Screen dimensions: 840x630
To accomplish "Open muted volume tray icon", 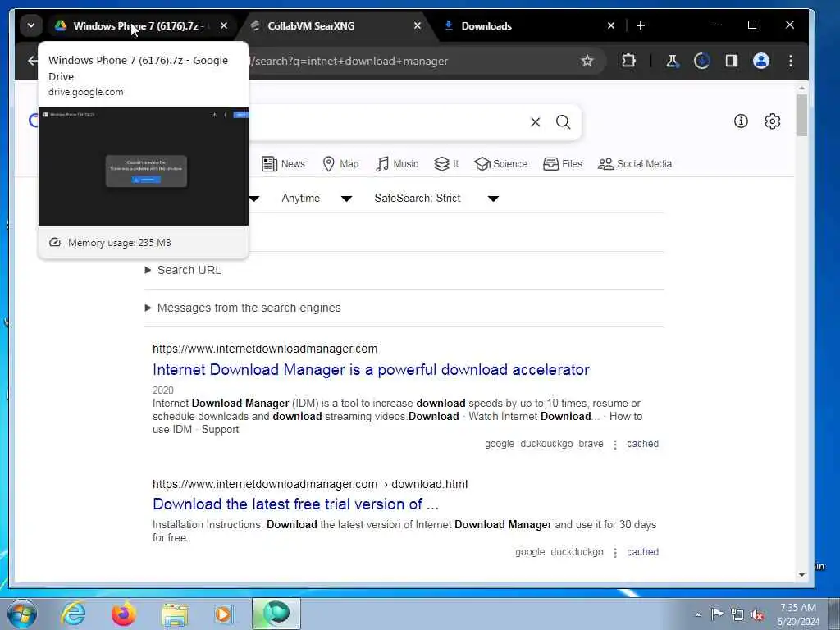I will click(x=757, y=614).
